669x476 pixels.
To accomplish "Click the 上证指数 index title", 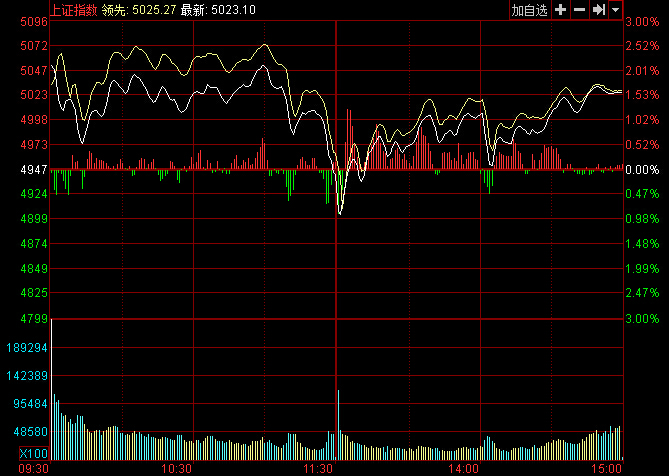I will (74, 10).
